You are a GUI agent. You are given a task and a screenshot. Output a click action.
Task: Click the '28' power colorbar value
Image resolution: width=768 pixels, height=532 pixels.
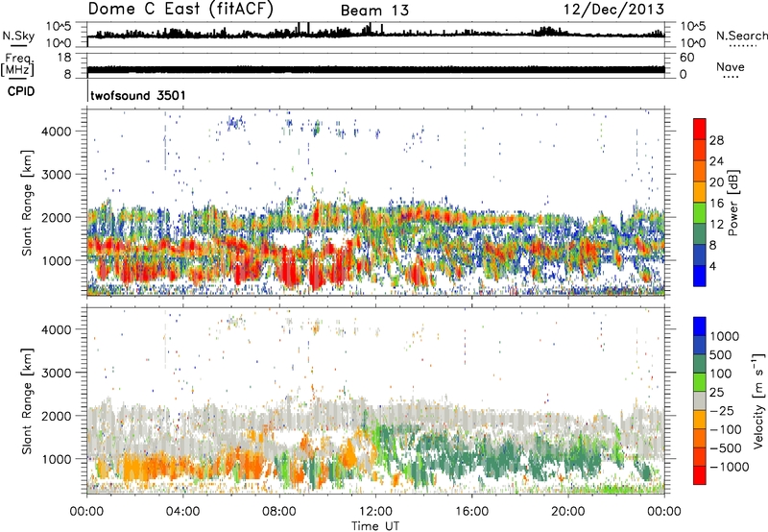coord(716,140)
